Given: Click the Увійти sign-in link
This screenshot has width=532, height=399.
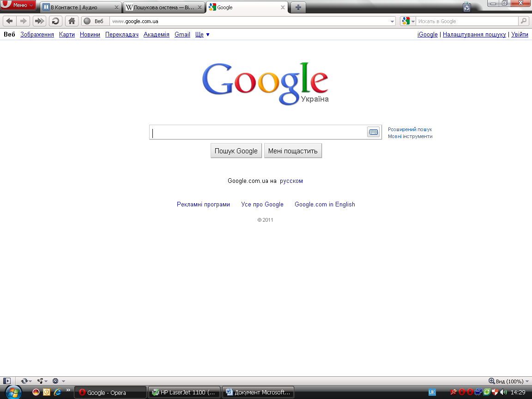Looking at the screenshot, I should pos(520,34).
